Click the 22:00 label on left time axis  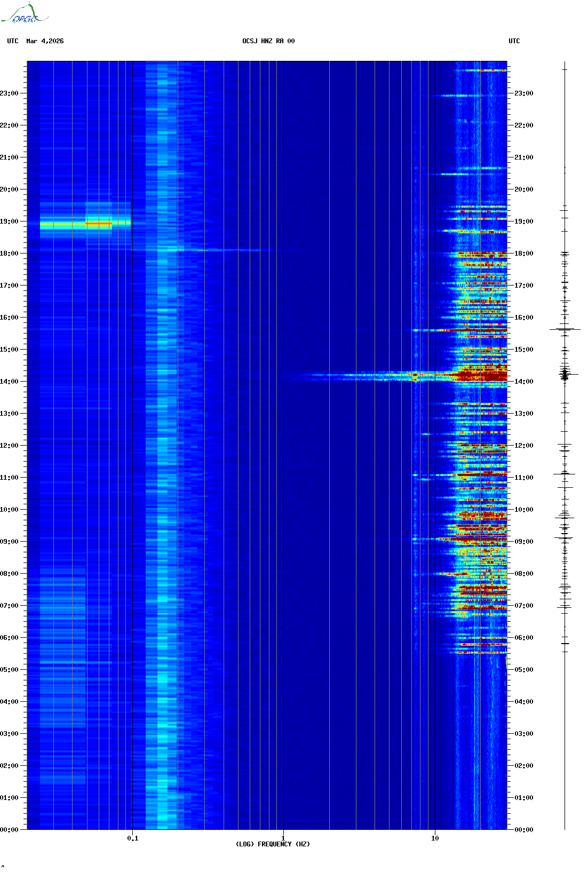[x=9, y=125]
